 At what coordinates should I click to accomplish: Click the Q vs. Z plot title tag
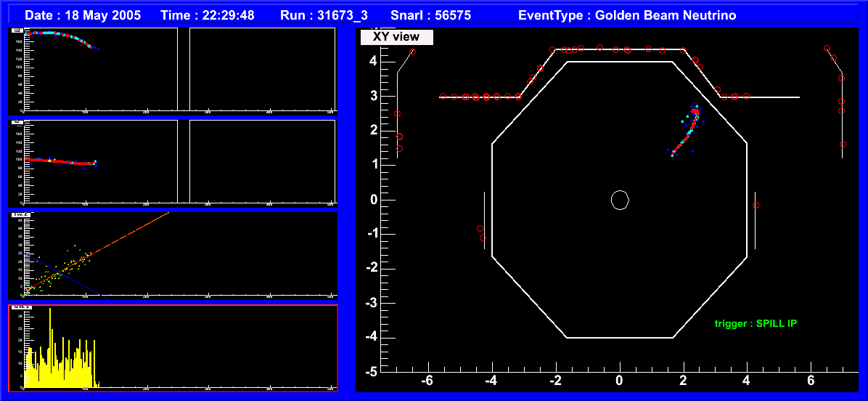click(21, 307)
